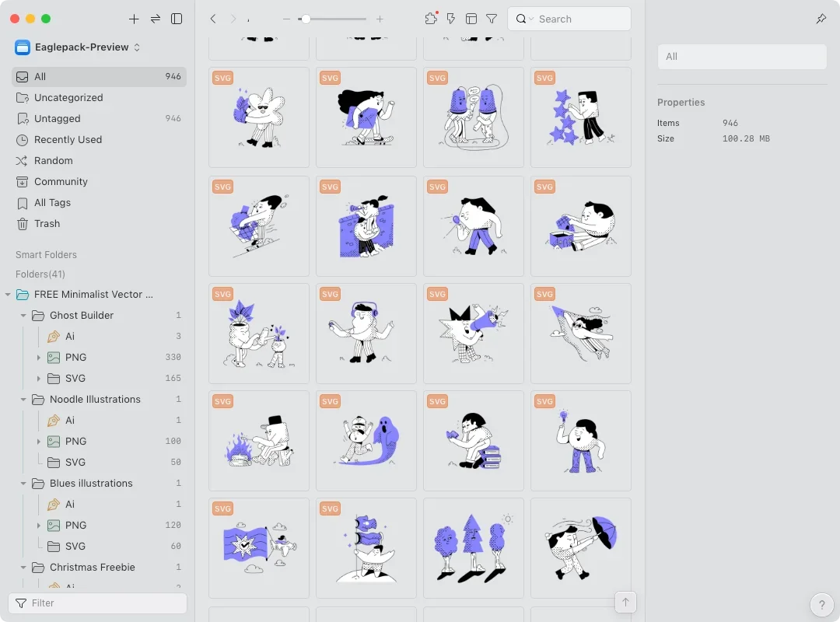840x622 pixels.
Task: Click the scroll-to-top arrow button
Action: click(x=625, y=603)
